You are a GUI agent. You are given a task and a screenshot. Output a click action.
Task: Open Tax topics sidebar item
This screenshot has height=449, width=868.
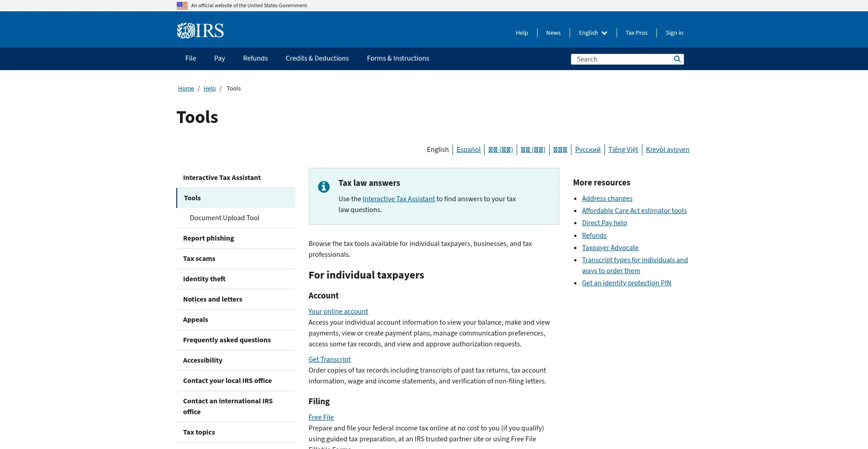(236, 432)
